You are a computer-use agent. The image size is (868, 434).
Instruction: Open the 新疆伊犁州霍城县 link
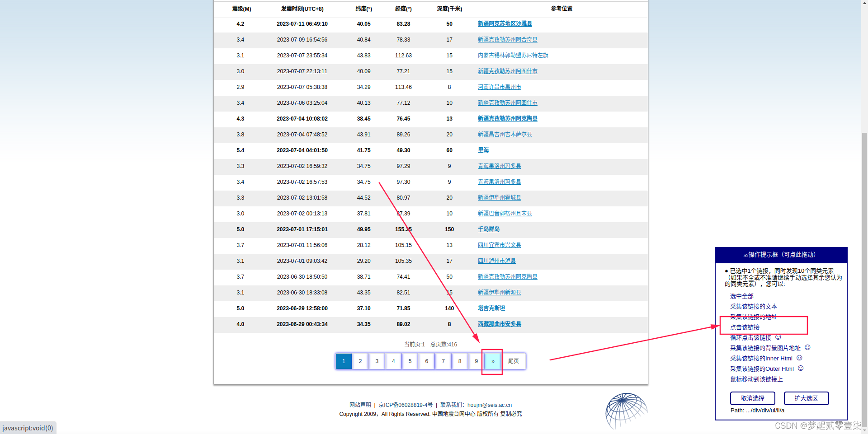pos(499,198)
